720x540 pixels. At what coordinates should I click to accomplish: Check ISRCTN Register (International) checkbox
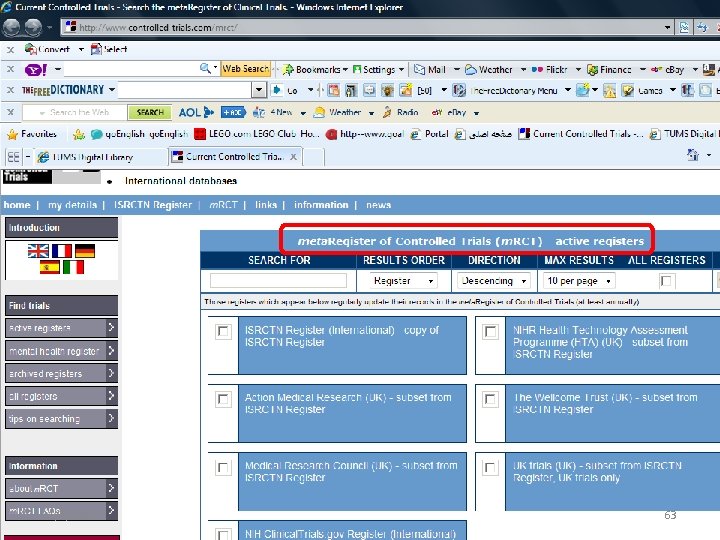pyautogui.click(x=223, y=331)
